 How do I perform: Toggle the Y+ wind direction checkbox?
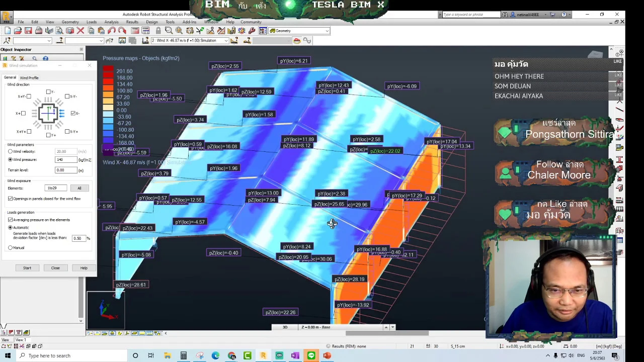coord(48,135)
